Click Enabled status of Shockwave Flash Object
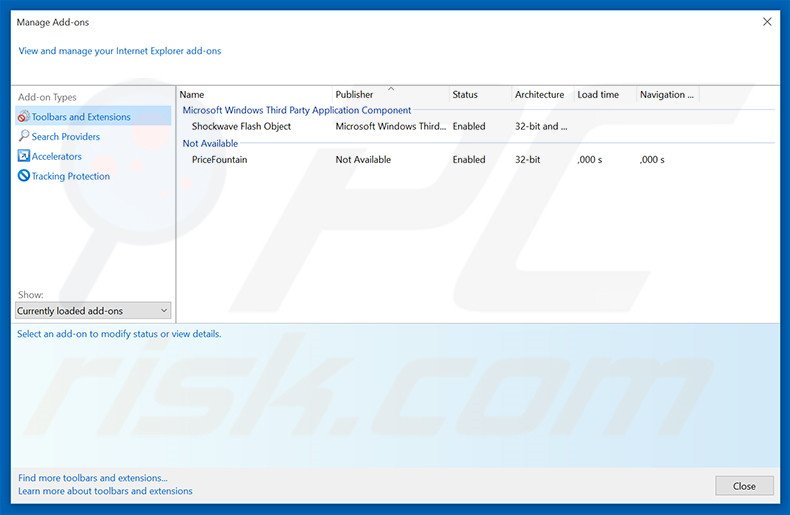 tap(469, 126)
